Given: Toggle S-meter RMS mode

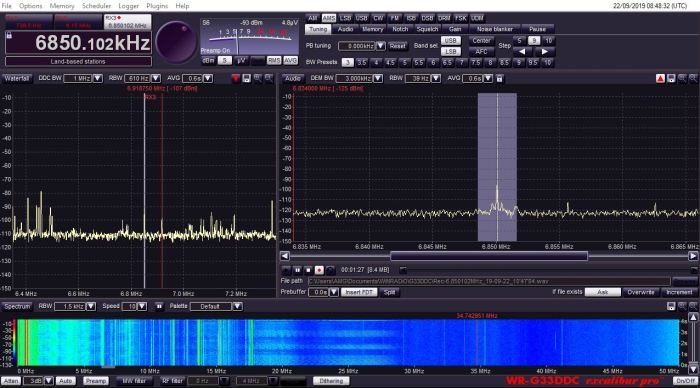Looking at the screenshot, I should pyautogui.click(x=274, y=60).
